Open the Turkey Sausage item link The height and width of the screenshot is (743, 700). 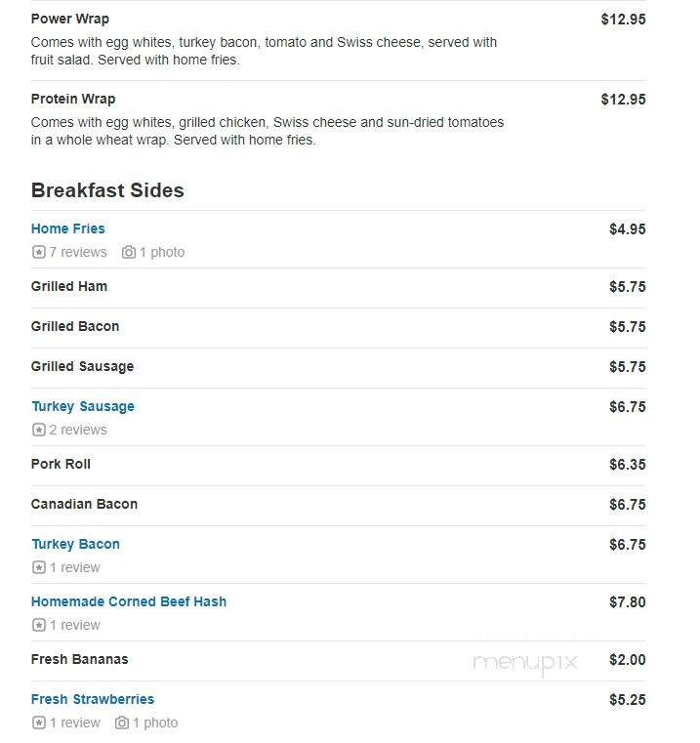point(83,406)
